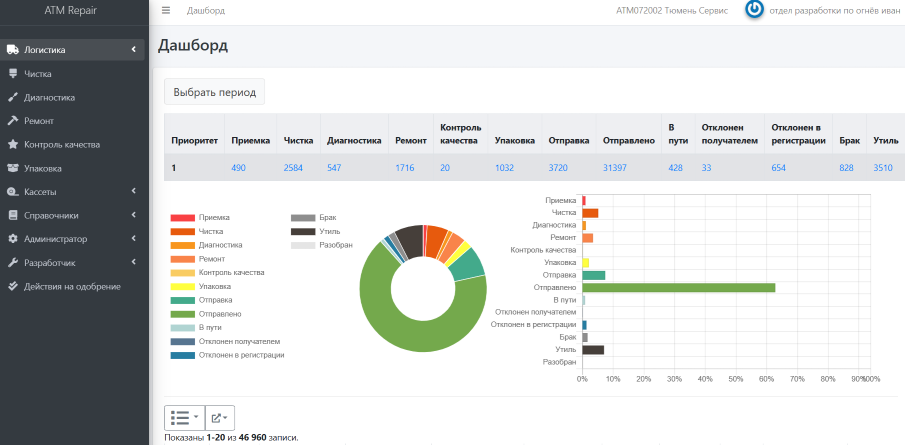Click the Выбрать период button
The image size is (905, 445).
(x=214, y=92)
